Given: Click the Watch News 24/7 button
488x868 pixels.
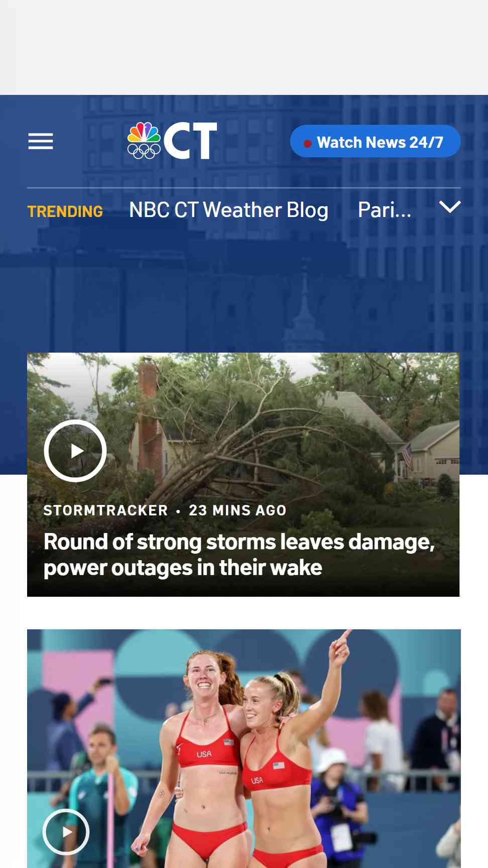Looking at the screenshot, I should [375, 142].
